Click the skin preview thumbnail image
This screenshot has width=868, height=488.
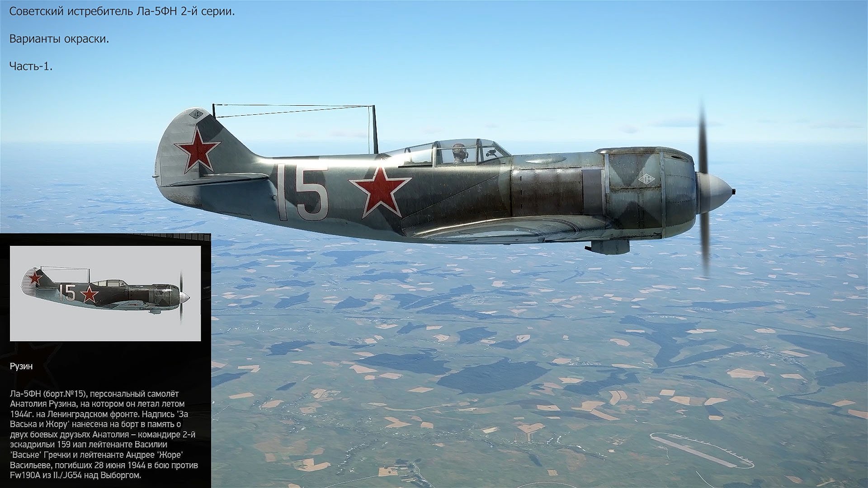105,293
